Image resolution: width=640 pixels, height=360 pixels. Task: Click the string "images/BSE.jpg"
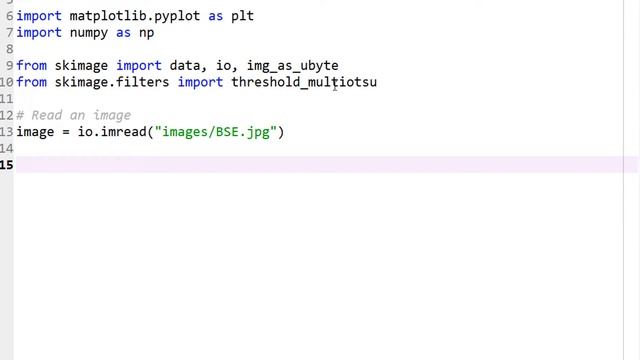(x=216, y=132)
